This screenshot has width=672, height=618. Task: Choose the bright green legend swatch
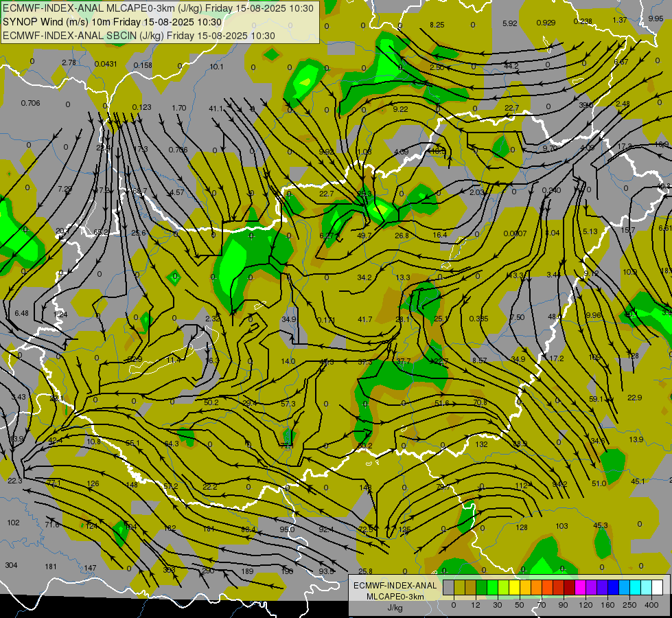click(492, 588)
